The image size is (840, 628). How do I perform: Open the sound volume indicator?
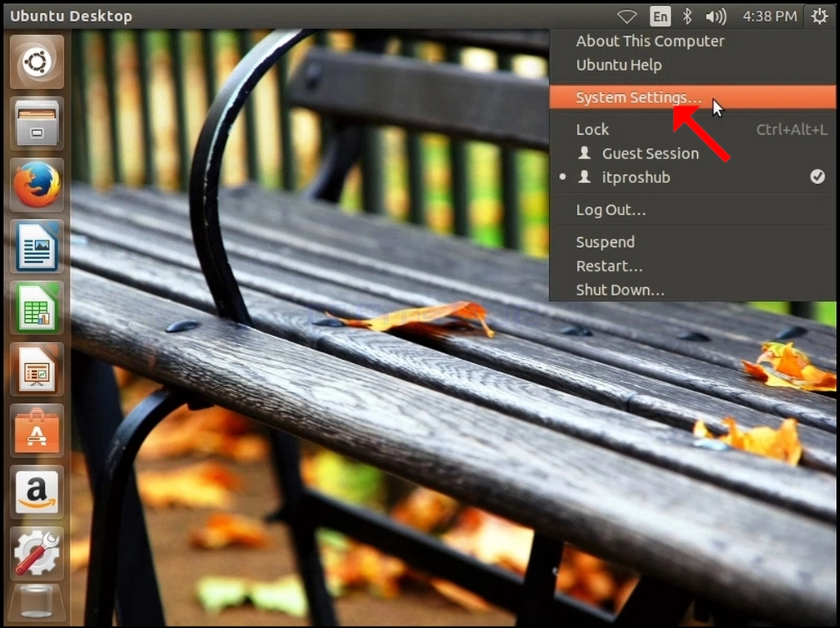coord(716,16)
